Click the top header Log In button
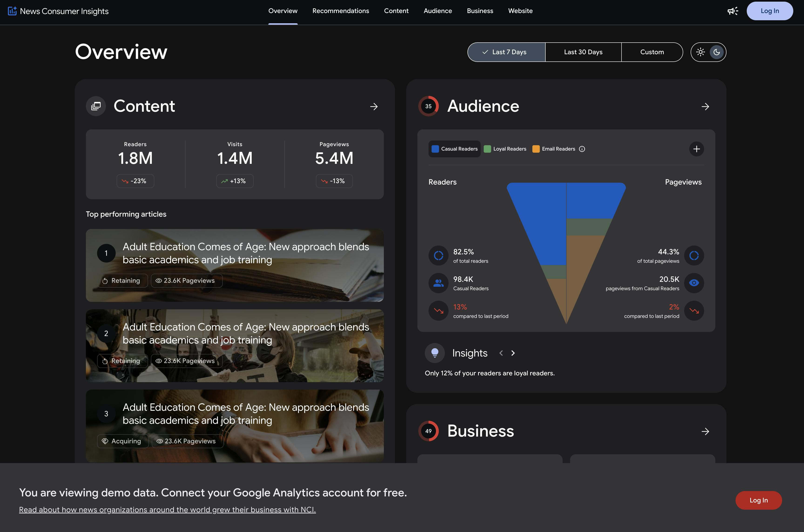 pos(769,11)
